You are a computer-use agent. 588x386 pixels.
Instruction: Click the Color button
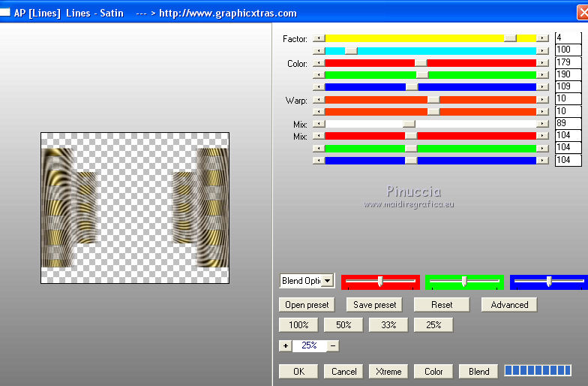pyautogui.click(x=433, y=371)
